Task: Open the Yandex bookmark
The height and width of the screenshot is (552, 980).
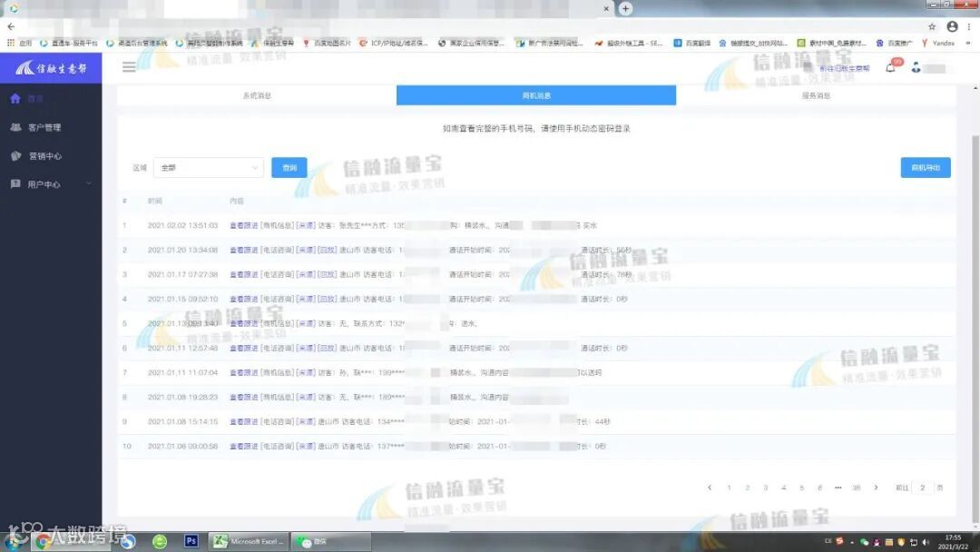Action: click(x=937, y=44)
